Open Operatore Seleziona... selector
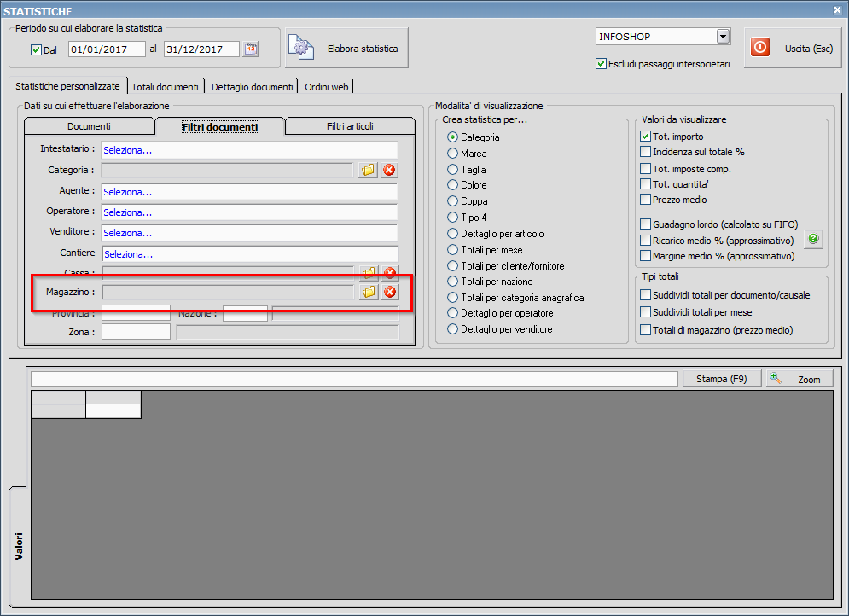The height and width of the screenshot is (616, 849). [x=250, y=212]
